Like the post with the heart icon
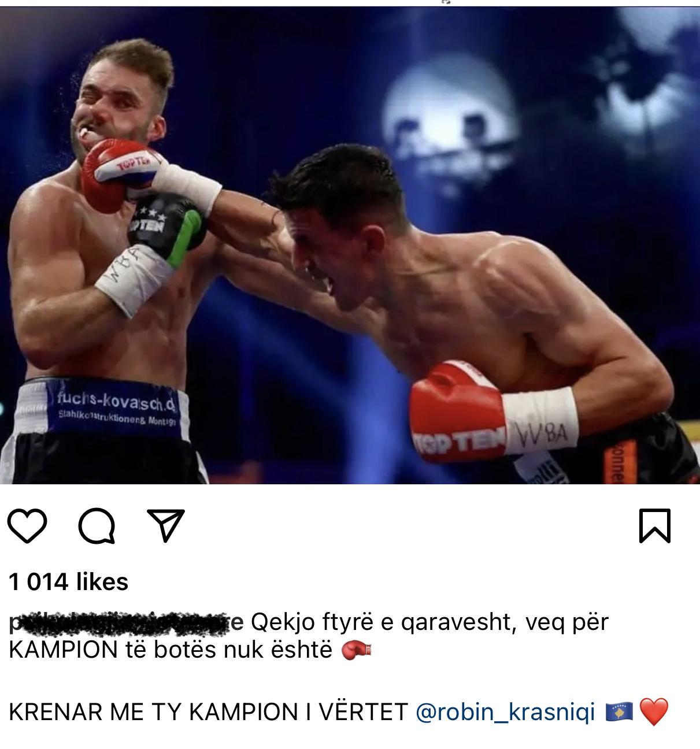Image resolution: width=700 pixels, height=749 pixels. pos(27,525)
